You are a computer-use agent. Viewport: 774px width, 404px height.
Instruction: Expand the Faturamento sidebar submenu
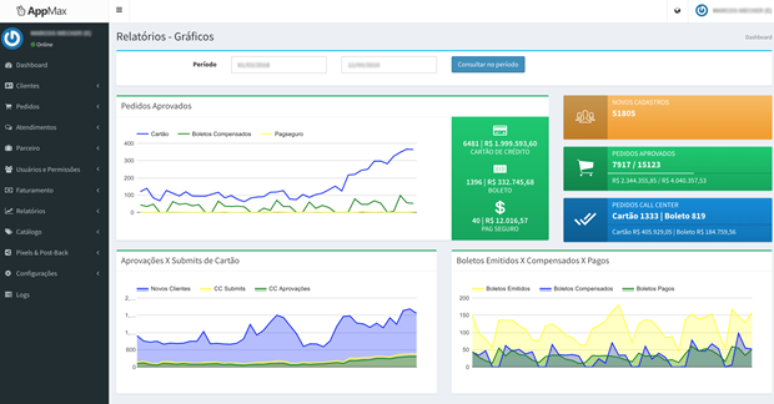[54, 190]
